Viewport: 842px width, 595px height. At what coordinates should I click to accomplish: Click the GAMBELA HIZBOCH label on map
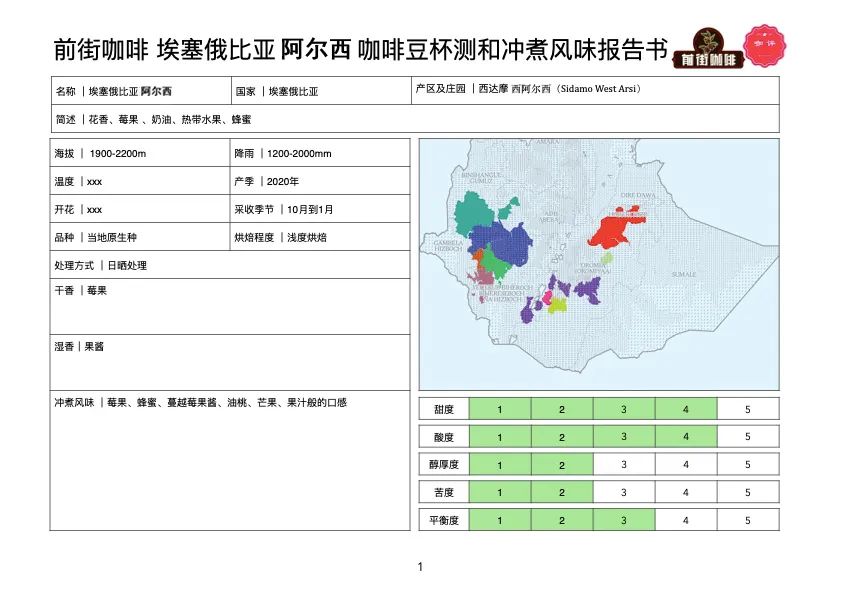pyautogui.click(x=448, y=246)
